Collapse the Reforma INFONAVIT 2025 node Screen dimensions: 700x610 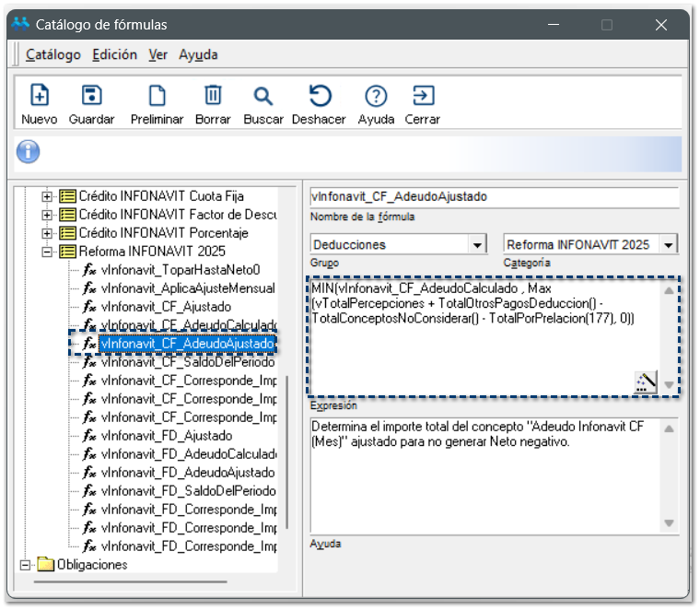[x=48, y=252]
